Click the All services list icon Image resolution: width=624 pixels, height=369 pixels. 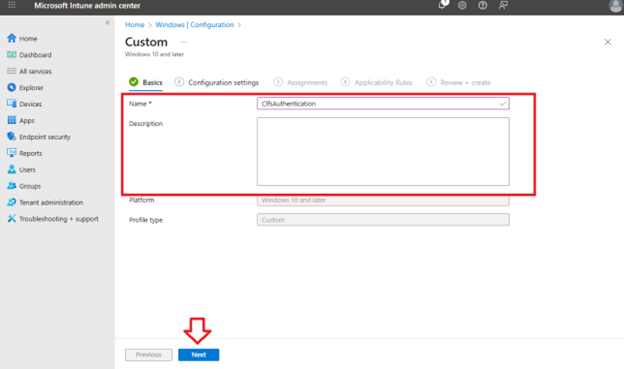[x=12, y=71]
